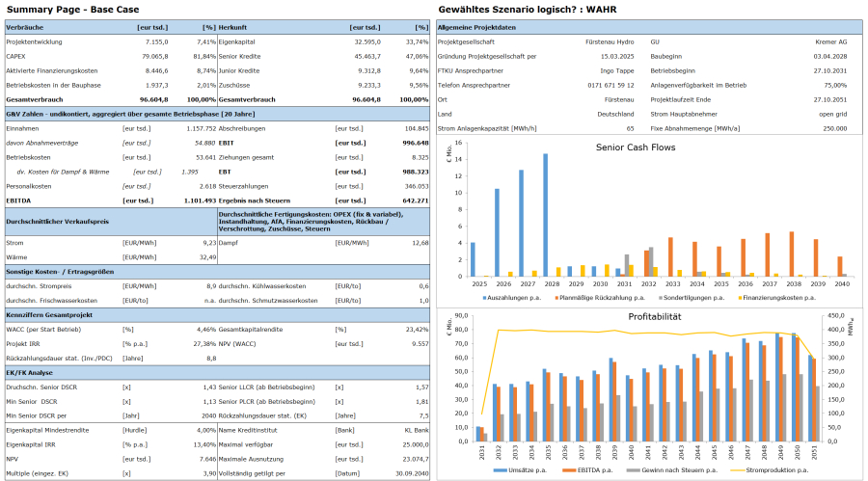The height and width of the screenshot is (481, 868).
Task: Select the Name Kreditinstitut value KL Bank
Action: 417,430
